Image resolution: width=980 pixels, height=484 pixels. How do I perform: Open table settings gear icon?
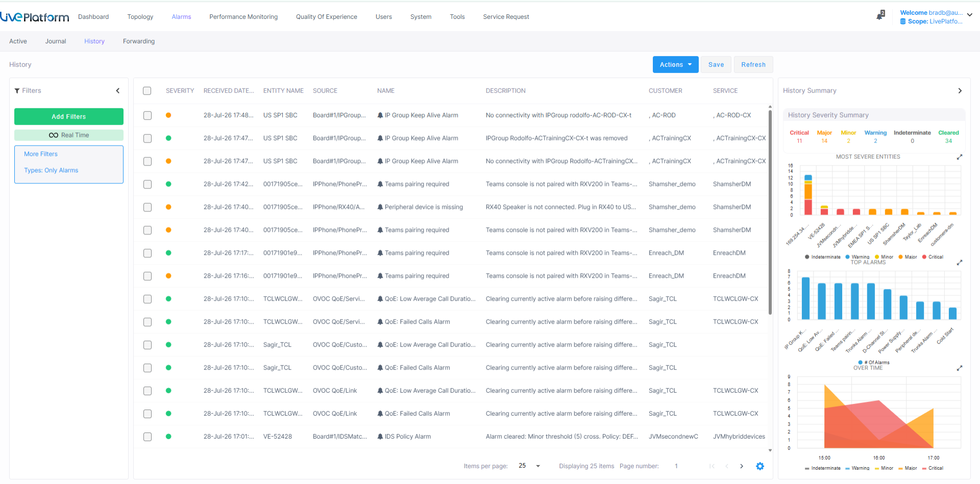(760, 466)
